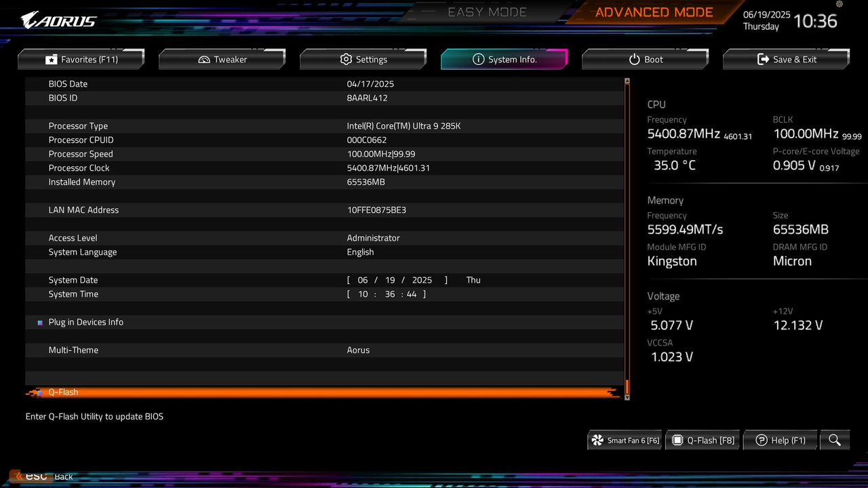Switch to EASY MODE
This screenshot has width=868, height=488.
coord(488,12)
